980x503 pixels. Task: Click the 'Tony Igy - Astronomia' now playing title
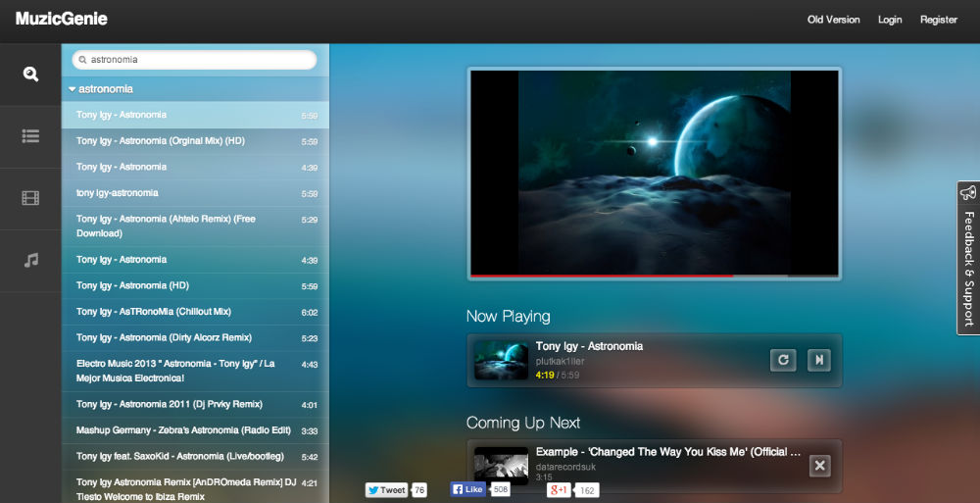point(589,346)
